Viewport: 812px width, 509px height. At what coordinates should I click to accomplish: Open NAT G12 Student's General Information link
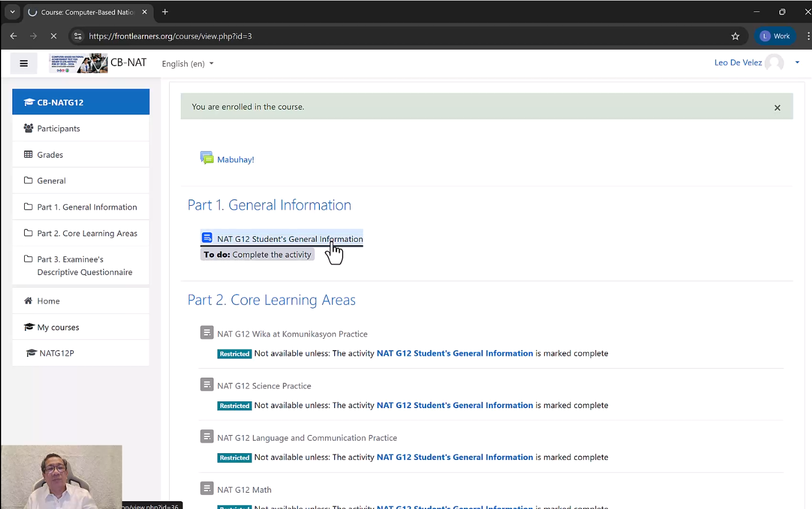(x=290, y=239)
